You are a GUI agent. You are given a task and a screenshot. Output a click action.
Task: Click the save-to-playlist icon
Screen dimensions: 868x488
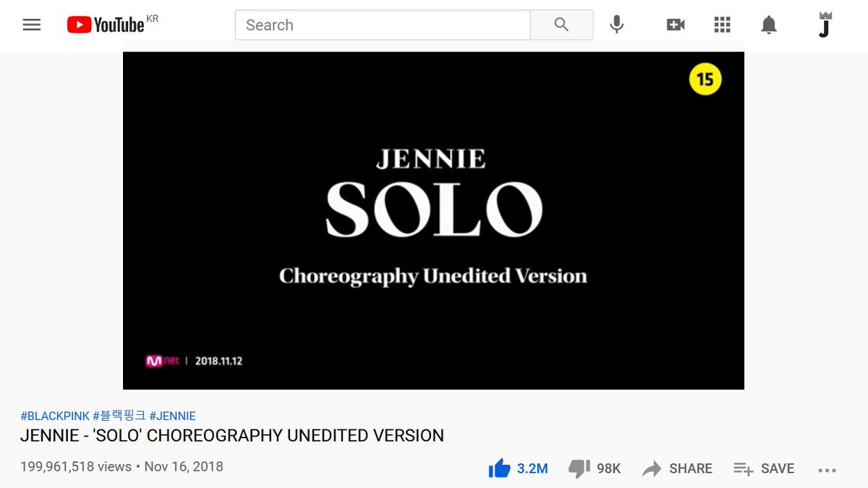(744, 468)
